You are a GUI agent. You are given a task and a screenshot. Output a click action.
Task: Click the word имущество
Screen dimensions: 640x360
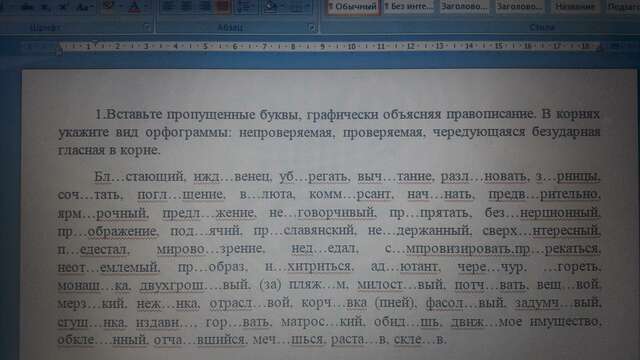(565, 322)
